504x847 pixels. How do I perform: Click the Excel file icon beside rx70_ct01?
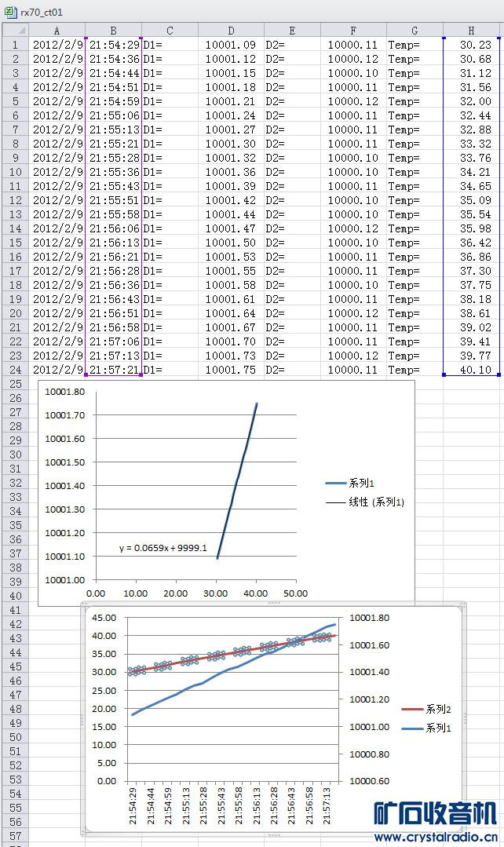10,12
